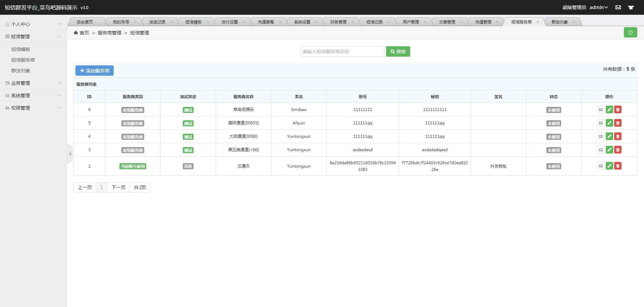Click the 添加服务商 button
Image resolution: width=644 pixels, height=307 pixels.
94,70
